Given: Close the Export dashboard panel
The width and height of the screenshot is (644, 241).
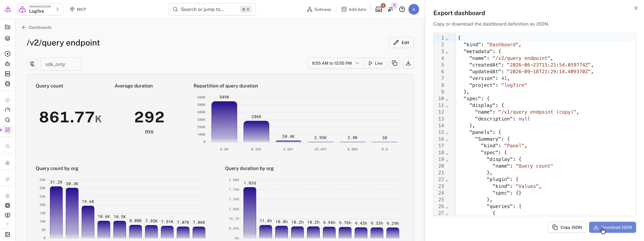Looking at the screenshot, I should (x=636, y=8).
